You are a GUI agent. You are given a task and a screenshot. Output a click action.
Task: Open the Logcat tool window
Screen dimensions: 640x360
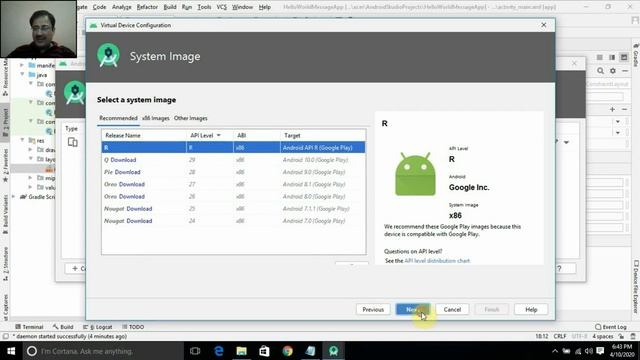pos(98,327)
